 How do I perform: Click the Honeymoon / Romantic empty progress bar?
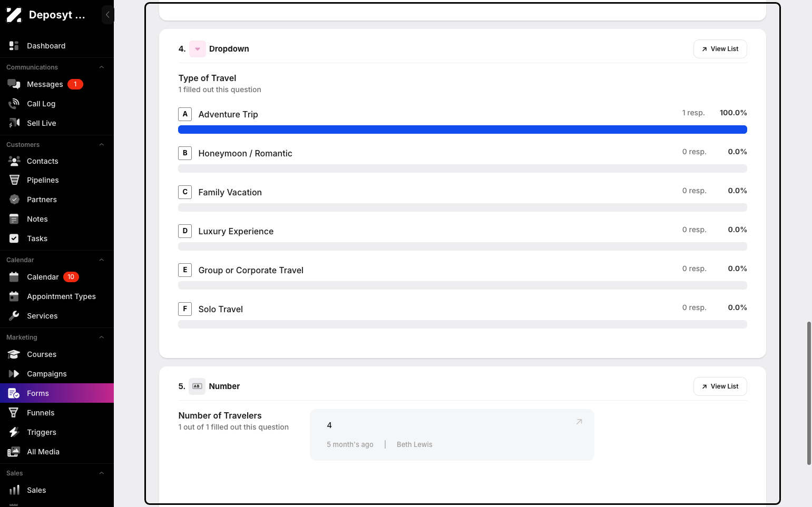pos(463,168)
